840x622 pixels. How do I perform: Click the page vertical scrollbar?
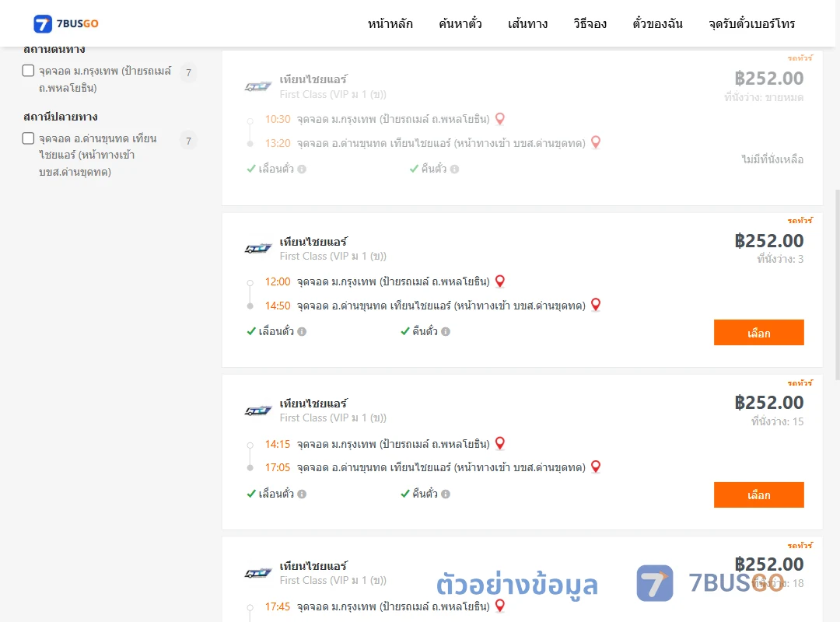(838, 284)
